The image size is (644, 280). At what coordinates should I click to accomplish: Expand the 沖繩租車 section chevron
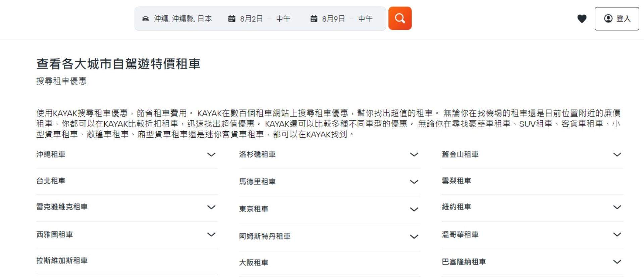point(211,154)
